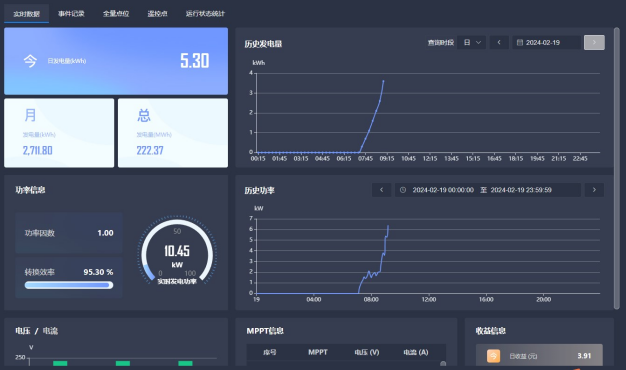This screenshot has width=626, height=370.
Task: Open the date picker showing 2024-02-19
Action: (547, 42)
